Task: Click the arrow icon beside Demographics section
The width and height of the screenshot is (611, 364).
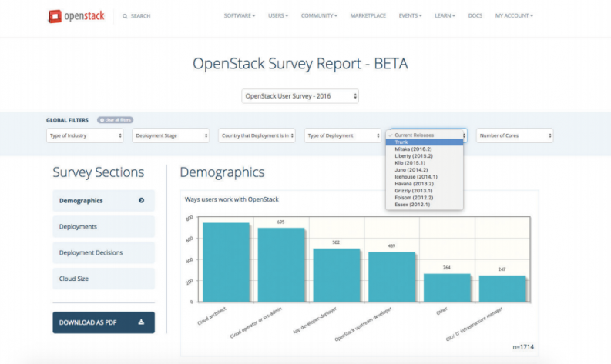Action: [x=141, y=200]
